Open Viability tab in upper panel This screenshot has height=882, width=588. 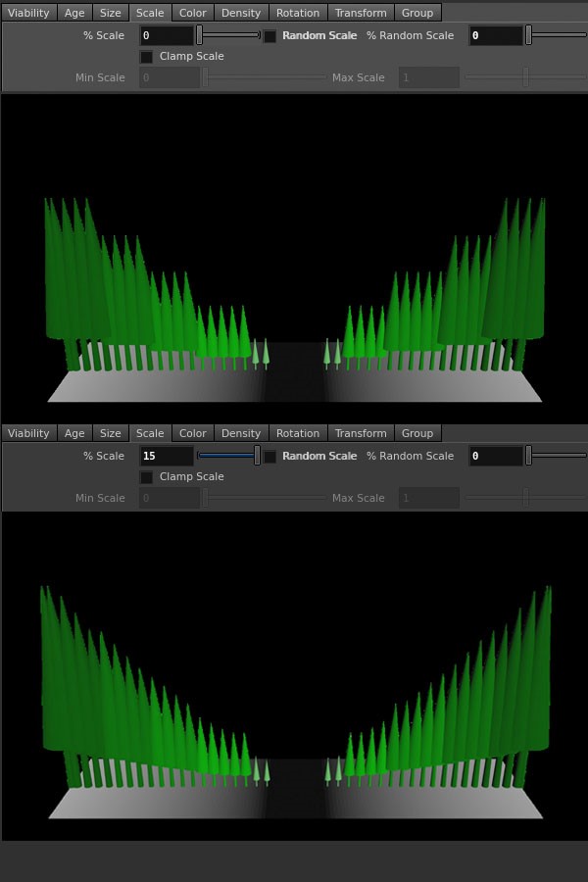(x=28, y=13)
